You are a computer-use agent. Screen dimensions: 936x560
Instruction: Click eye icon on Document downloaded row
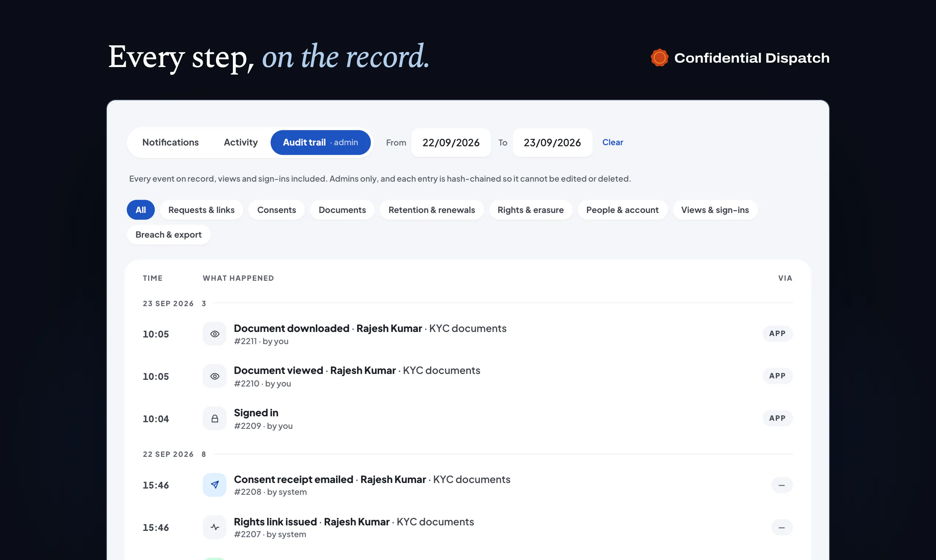click(x=214, y=333)
